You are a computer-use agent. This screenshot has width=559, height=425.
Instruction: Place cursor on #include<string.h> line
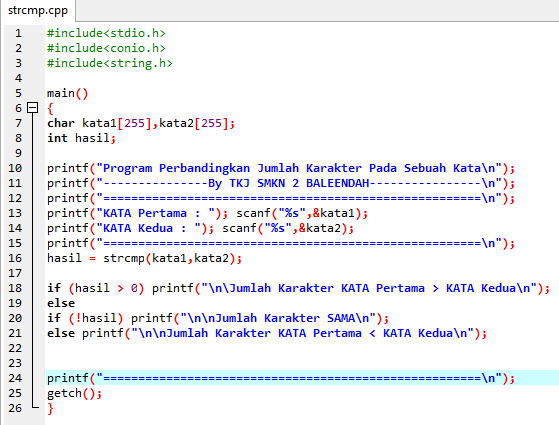(110, 63)
